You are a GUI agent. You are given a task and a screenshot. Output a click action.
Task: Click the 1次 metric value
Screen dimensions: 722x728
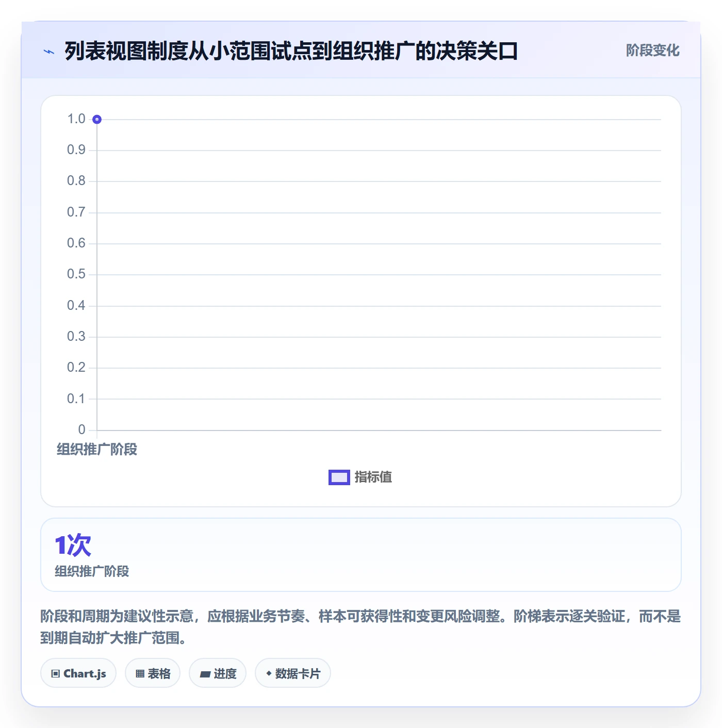pos(73,545)
